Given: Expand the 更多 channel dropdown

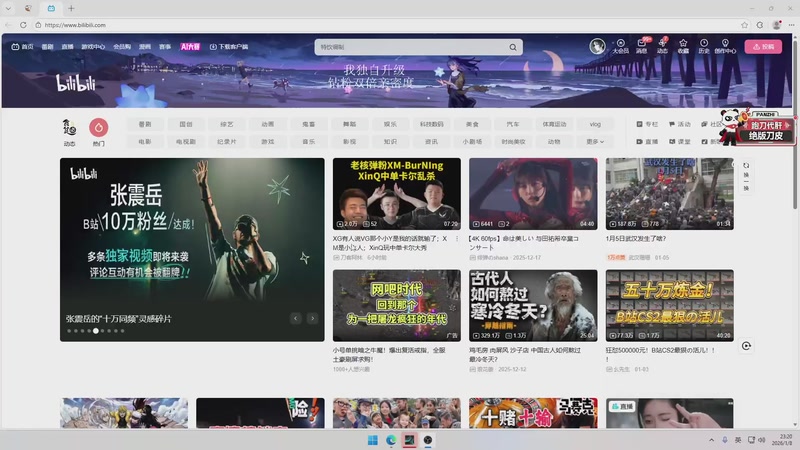Looking at the screenshot, I should (x=595, y=141).
